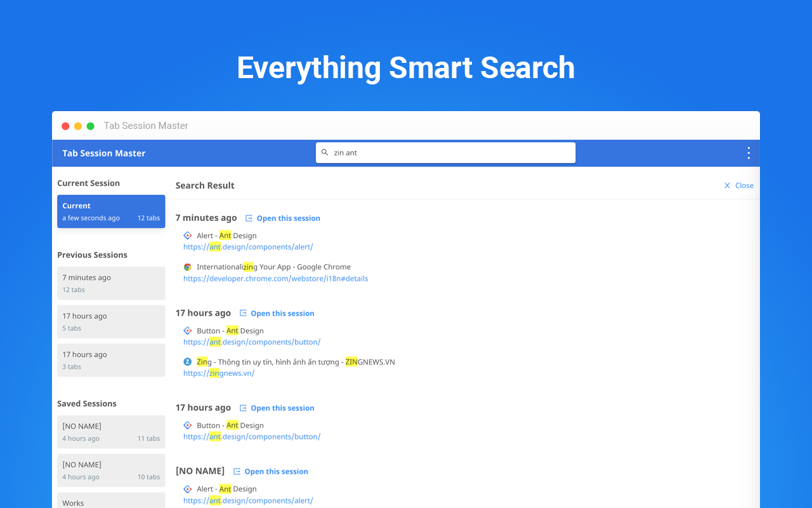Screen dimensions: 812x508
Task: Click open-session icon next to 7 minutes ago
Action: click(249, 218)
